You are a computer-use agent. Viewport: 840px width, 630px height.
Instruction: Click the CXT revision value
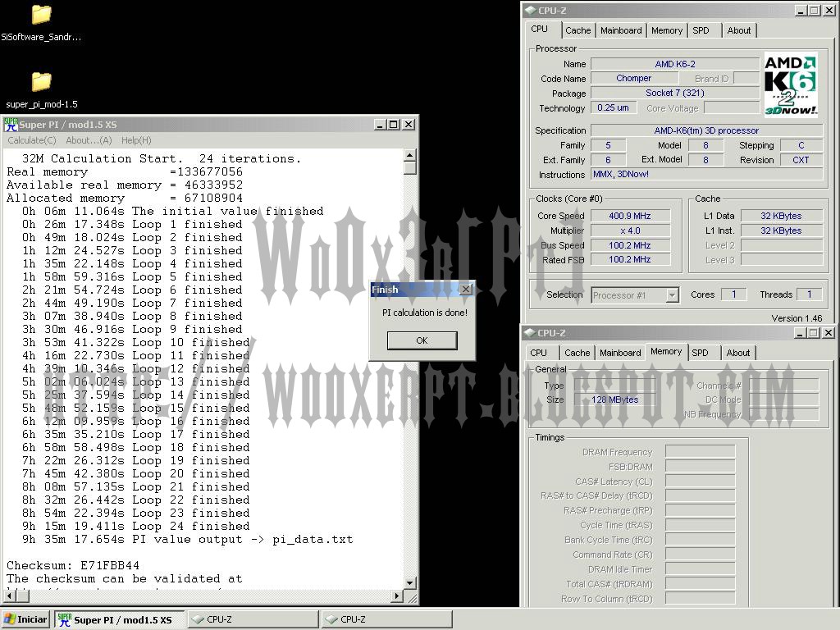[801, 160]
